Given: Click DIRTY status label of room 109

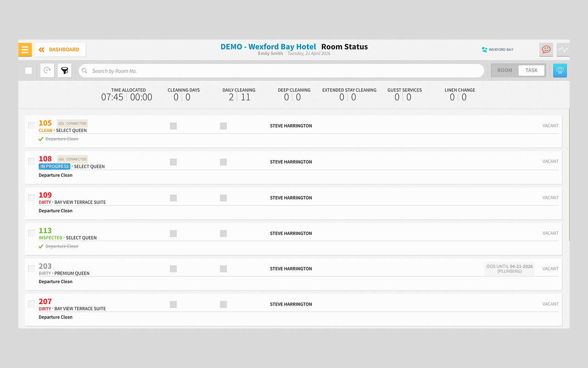Looking at the screenshot, I should [45, 202].
